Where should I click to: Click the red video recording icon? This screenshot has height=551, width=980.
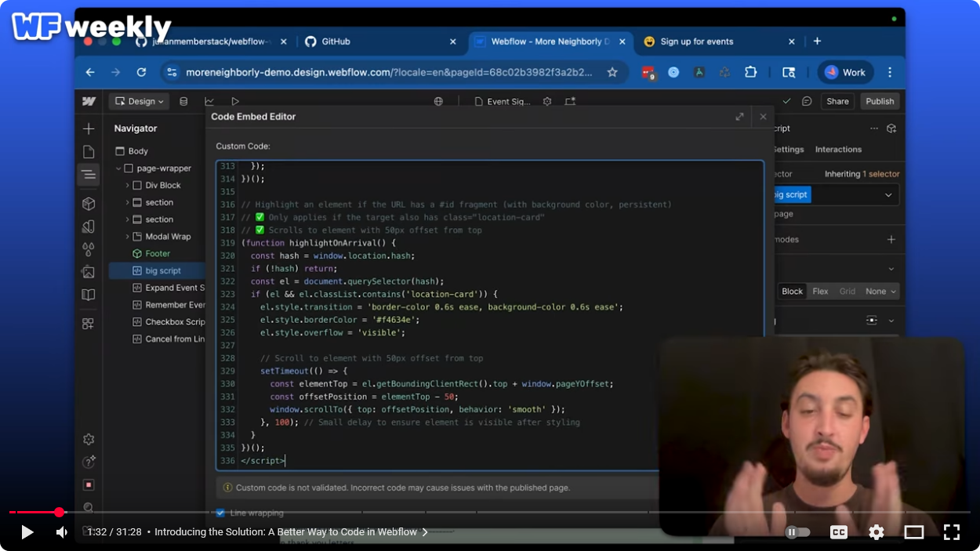(x=89, y=485)
